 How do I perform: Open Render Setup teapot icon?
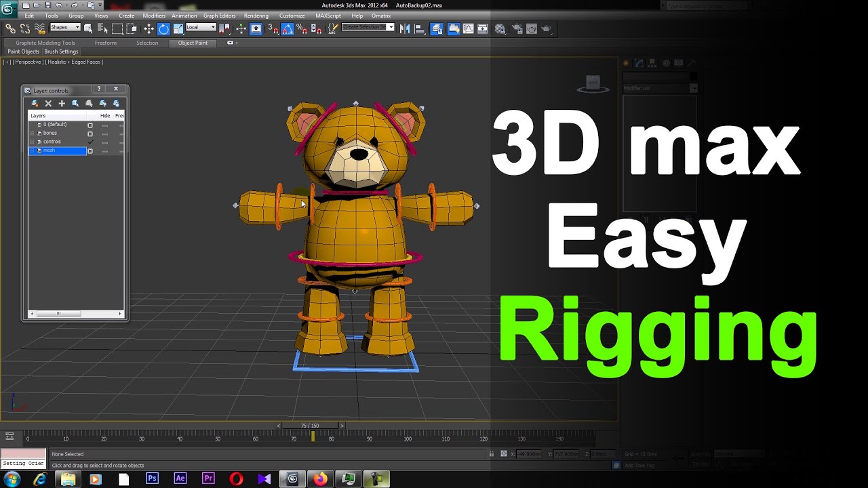[x=517, y=28]
